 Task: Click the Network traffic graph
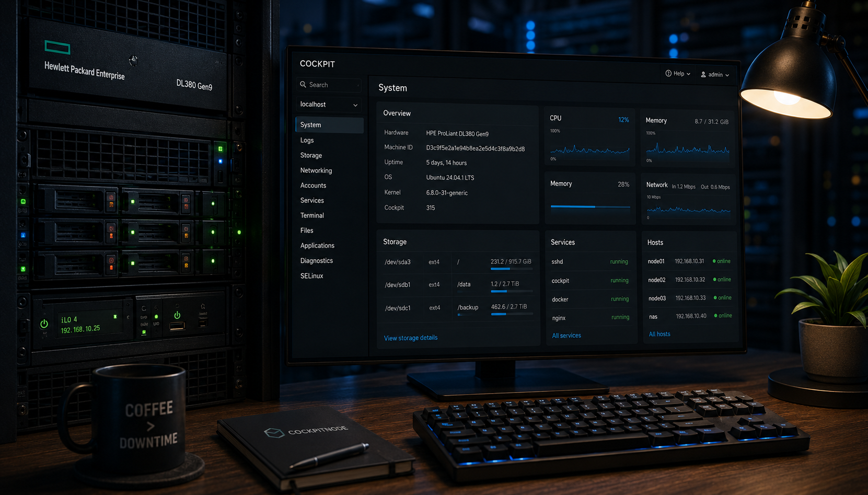[x=689, y=210]
